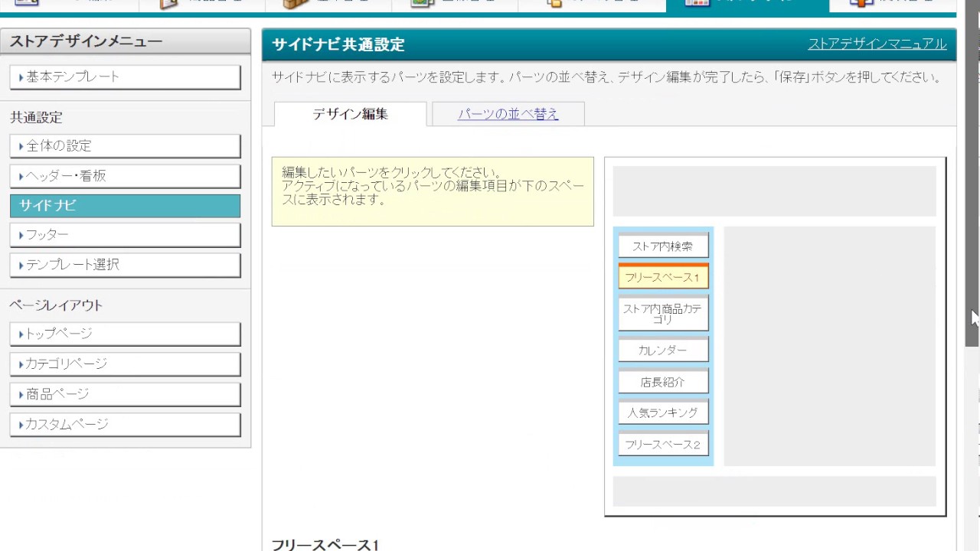
Task: Open the 全体の設定 common setting
Action: coord(125,146)
